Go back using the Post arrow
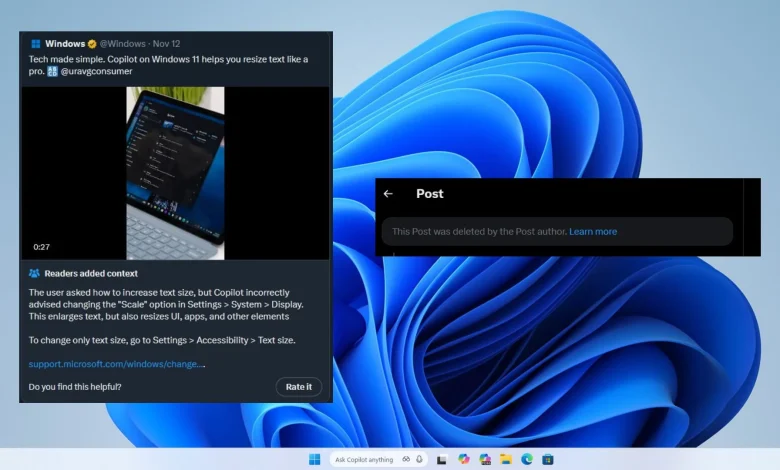The image size is (780, 470). [x=388, y=194]
